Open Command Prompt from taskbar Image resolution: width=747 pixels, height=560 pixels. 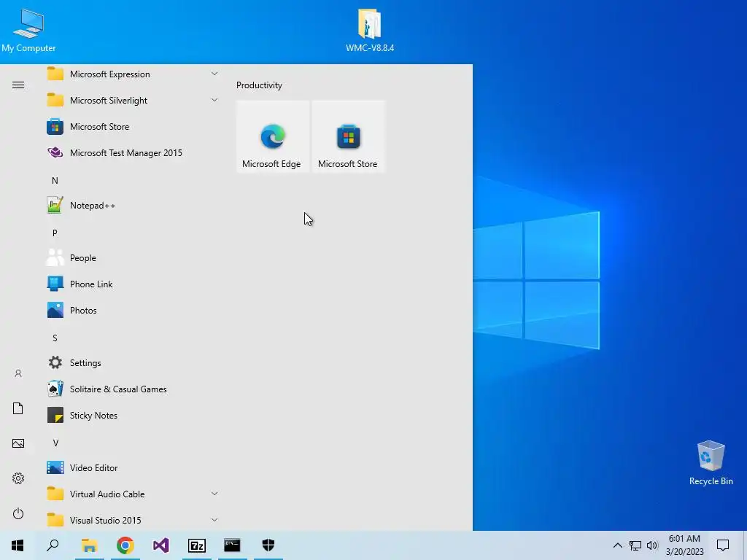pos(233,545)
